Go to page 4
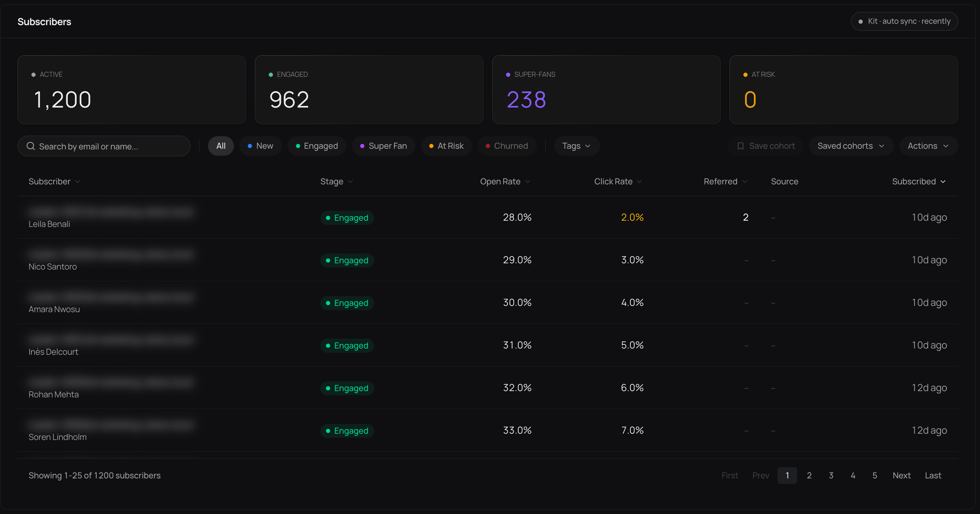 (x=853, y=476)
